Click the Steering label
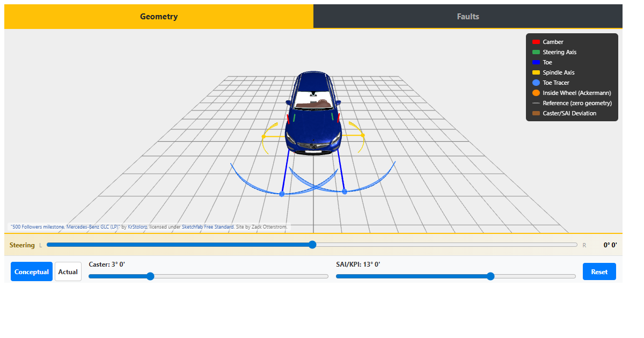 point(22,245)
